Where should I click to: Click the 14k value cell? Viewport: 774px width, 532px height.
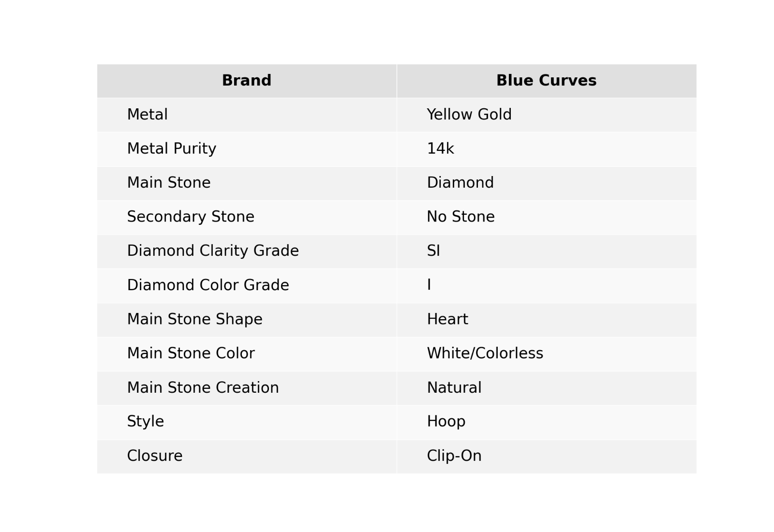click(546, 149)
